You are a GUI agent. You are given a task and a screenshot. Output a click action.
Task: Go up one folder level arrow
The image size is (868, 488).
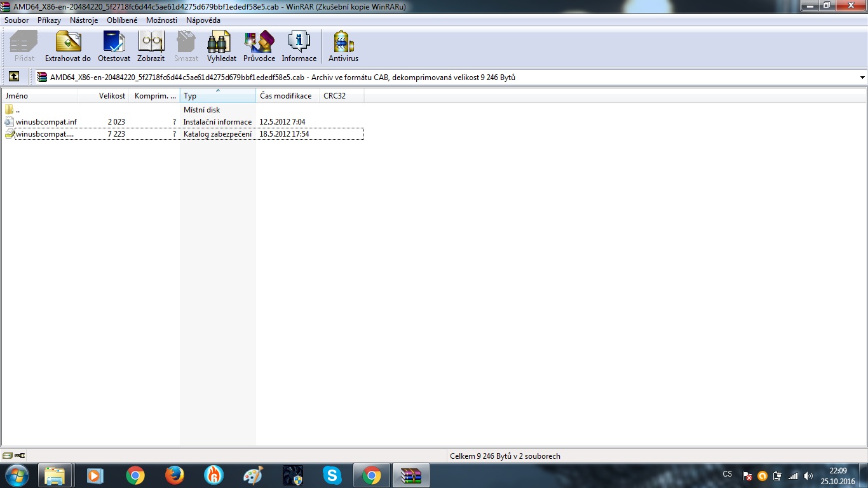[x=14, y=77]
